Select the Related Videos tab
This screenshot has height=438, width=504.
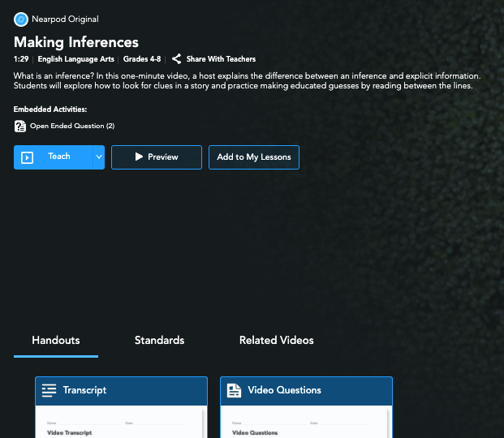(276, 340)
